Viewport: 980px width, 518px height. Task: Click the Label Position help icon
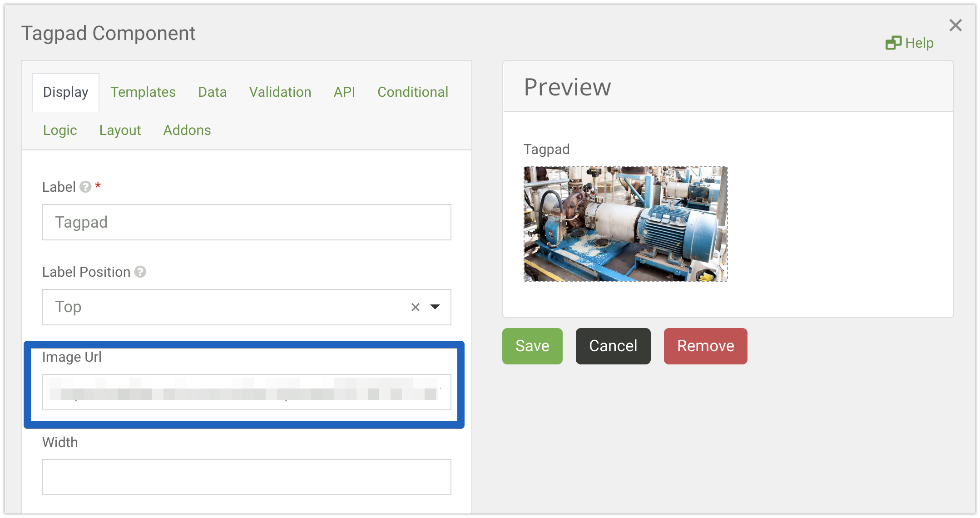point(140,272)
